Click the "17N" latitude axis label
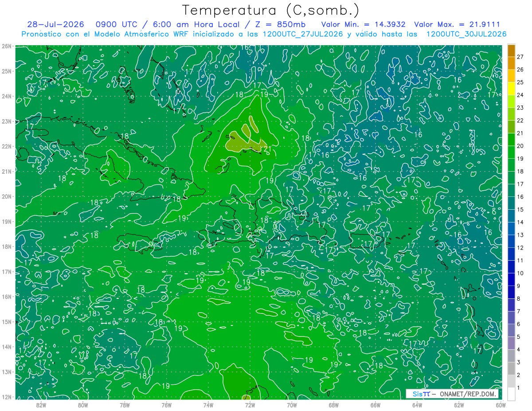Image resolution: width=532 pixels, height=411 pixels. point(6,271)
